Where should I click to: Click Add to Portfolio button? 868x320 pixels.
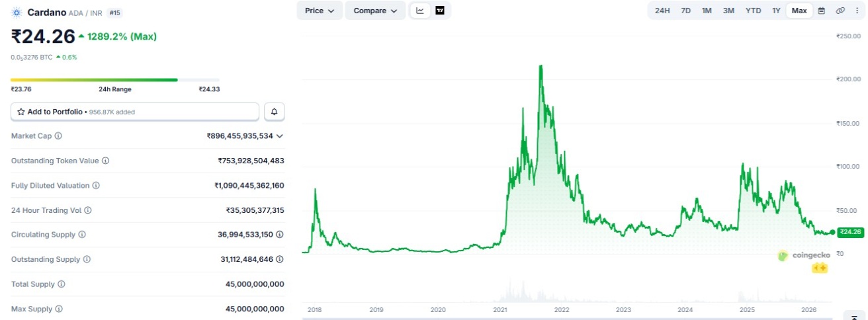(x=135, y=112)
